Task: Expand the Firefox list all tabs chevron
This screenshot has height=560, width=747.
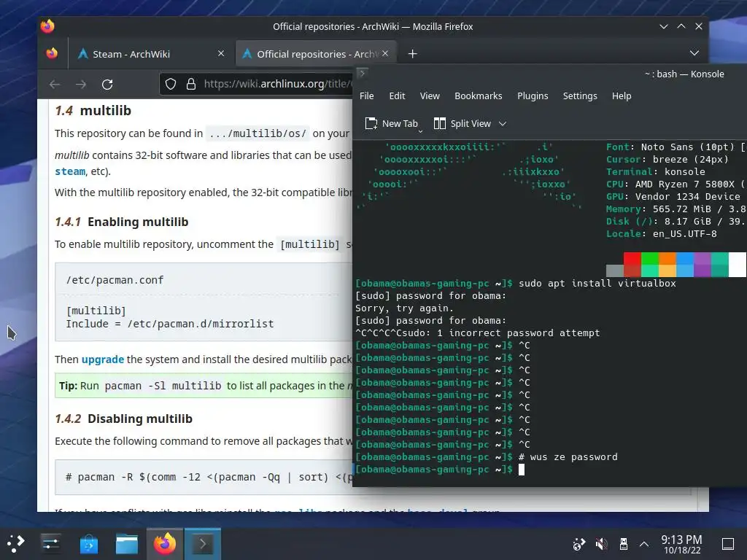Action: 694,52
